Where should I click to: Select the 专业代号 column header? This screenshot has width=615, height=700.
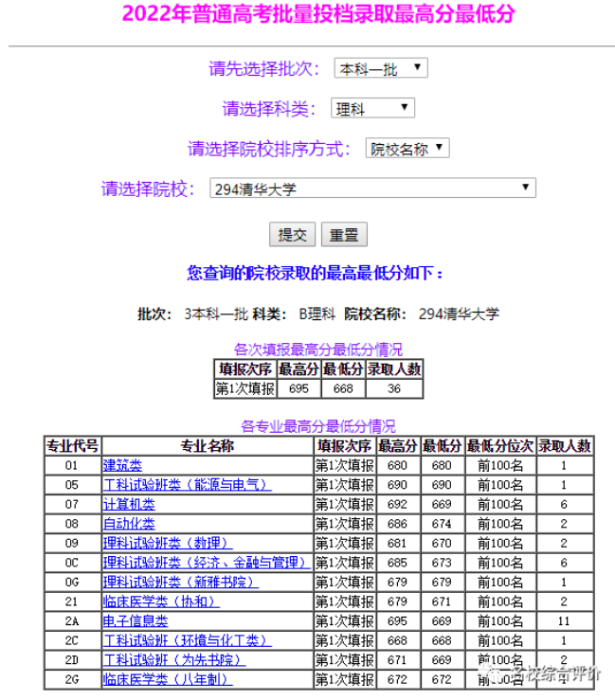pyautogui.click(x=73, y=446)
